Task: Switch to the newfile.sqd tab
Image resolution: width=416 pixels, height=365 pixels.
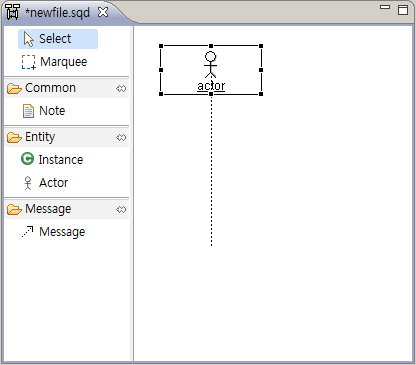Action: click(x=57, y=13)
